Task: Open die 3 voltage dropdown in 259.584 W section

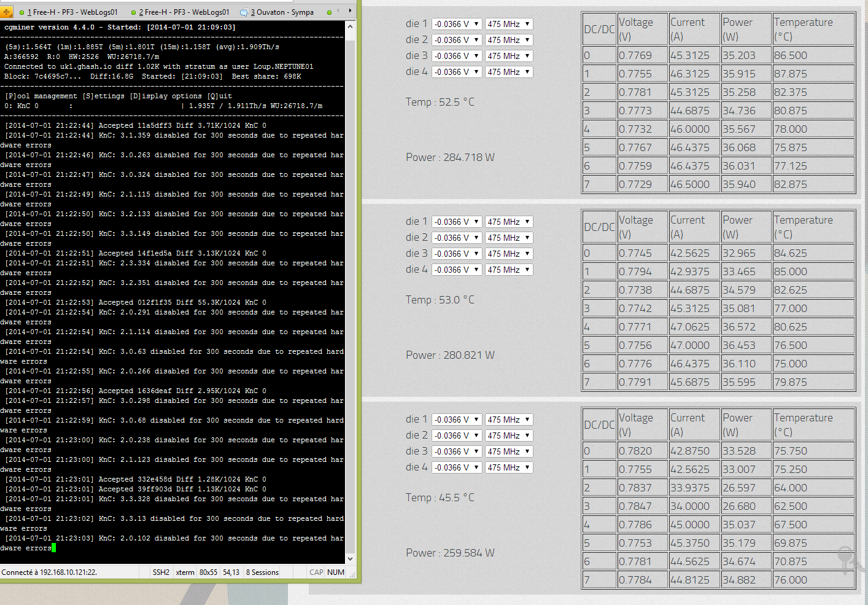Action: [x=456, y=451]
